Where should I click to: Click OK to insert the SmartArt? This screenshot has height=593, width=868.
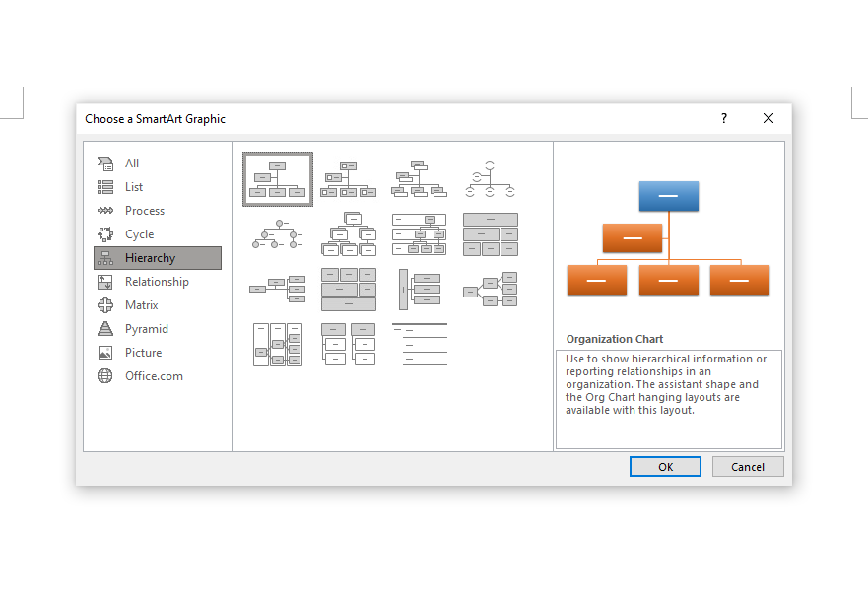(x=665, y=467)
